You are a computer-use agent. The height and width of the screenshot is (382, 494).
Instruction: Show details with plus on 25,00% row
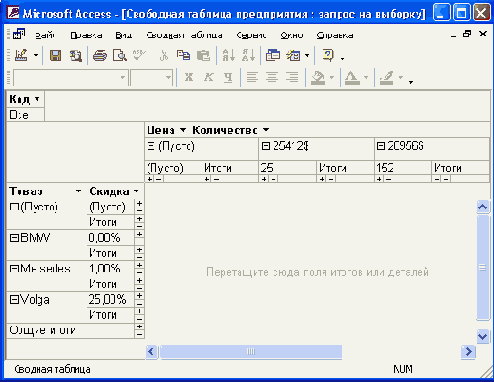[x=139, y=296]
